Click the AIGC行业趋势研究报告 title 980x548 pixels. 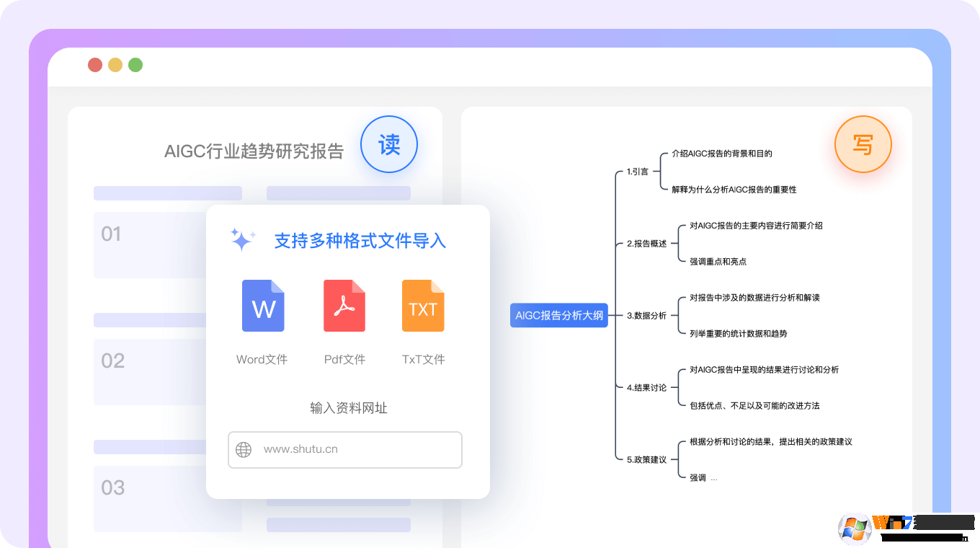click(254, 151)
